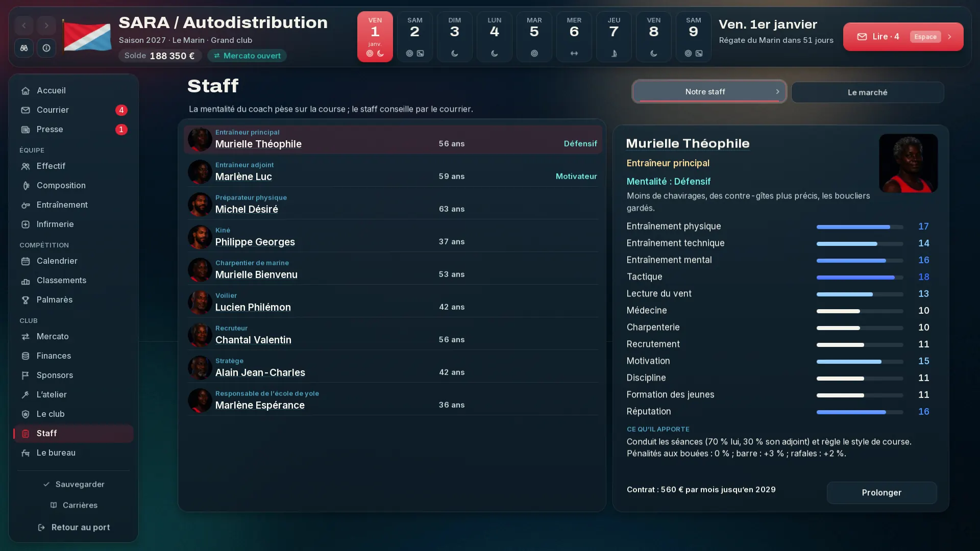The width and height of the screenshot is (980, 551).
Task: Select kiné Philippe Georges row
Action: pos(393,237)
